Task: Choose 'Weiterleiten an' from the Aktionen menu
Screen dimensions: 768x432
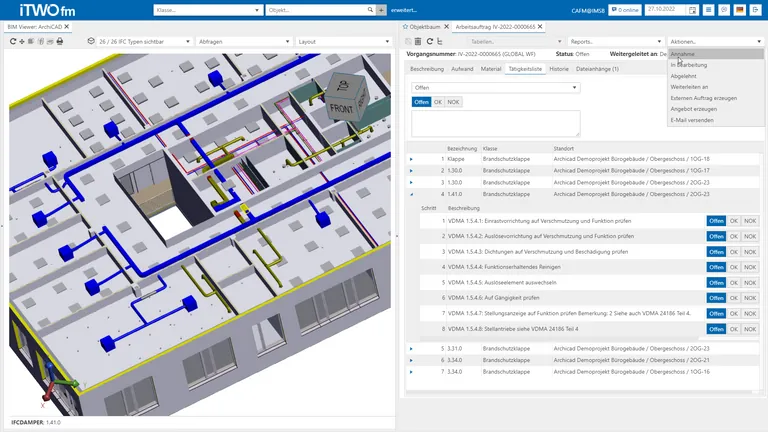Action: coord(689,87)
